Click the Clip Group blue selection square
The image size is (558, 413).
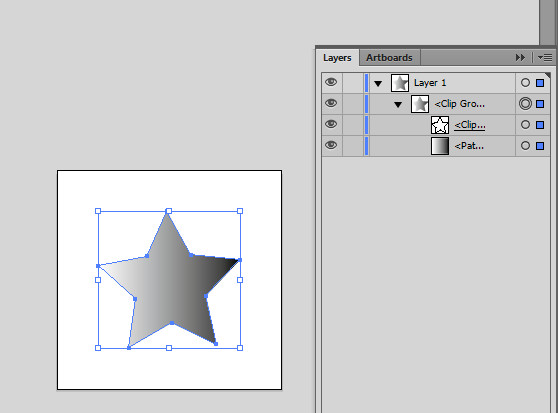(x=540, y=104)
